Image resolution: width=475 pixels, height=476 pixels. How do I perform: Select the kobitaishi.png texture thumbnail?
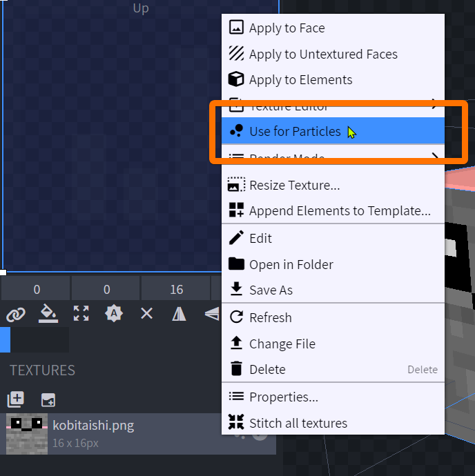click(26, 432)
